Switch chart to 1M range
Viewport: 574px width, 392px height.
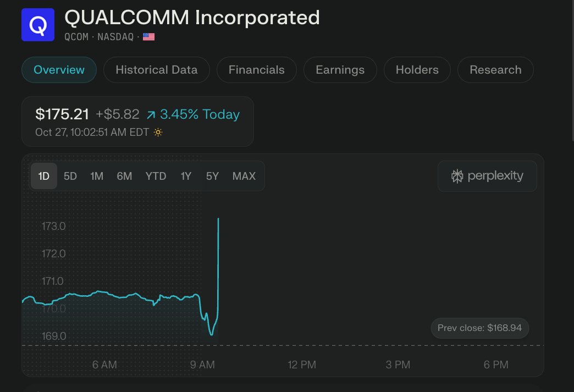coord(97,176)
